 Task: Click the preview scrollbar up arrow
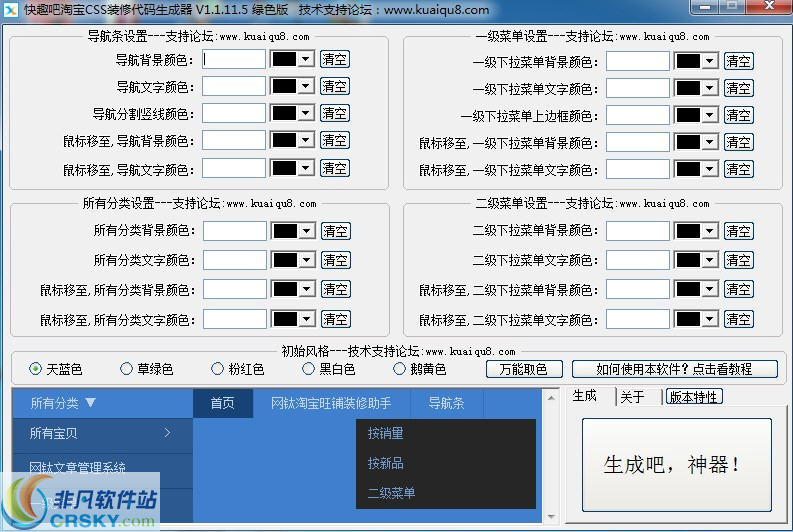coord(551,398)
